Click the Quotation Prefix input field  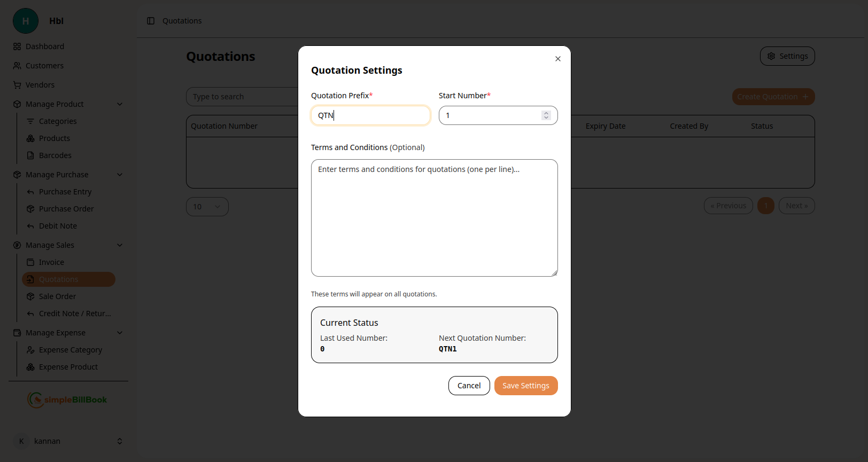[x=370, y=115]
